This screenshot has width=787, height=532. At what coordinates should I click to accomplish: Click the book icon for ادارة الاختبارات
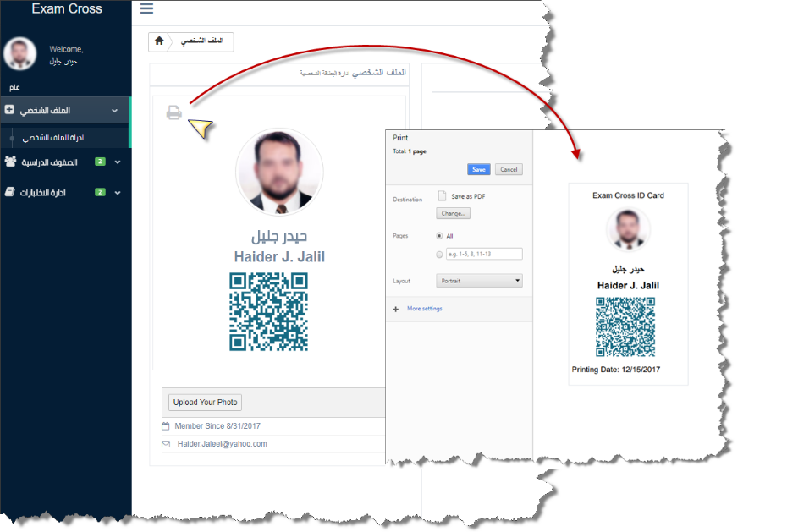pyautogui.click(x=9, y=192)
